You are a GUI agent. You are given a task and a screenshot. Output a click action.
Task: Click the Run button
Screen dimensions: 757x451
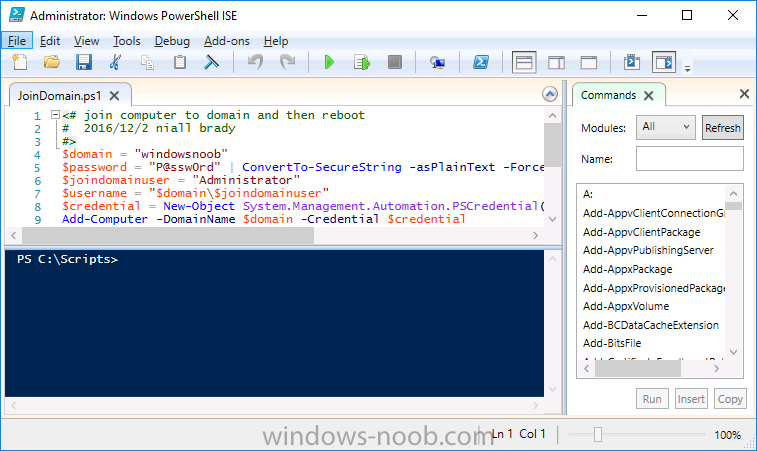click(652, 399)
